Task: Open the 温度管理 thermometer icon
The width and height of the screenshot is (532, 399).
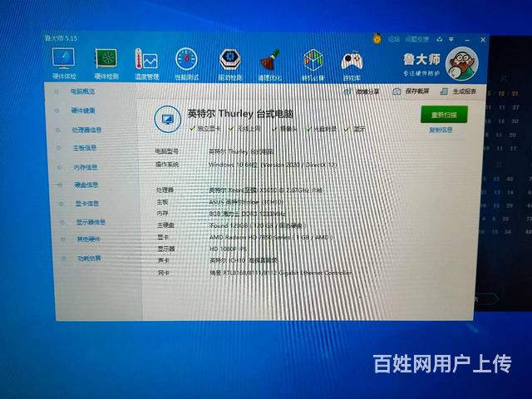Action: [x=146, y=59]
